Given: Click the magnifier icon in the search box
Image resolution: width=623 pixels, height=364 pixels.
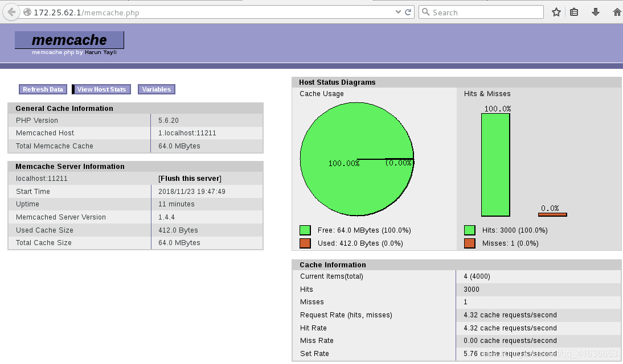Looking at the screenshot, I should coord(425,13).
